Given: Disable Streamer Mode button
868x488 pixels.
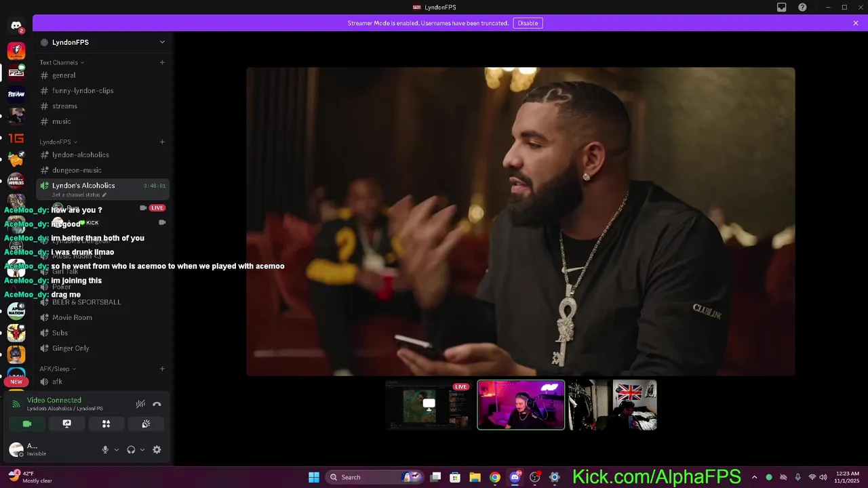Looking at the screenshot, I should coord(528,23).
